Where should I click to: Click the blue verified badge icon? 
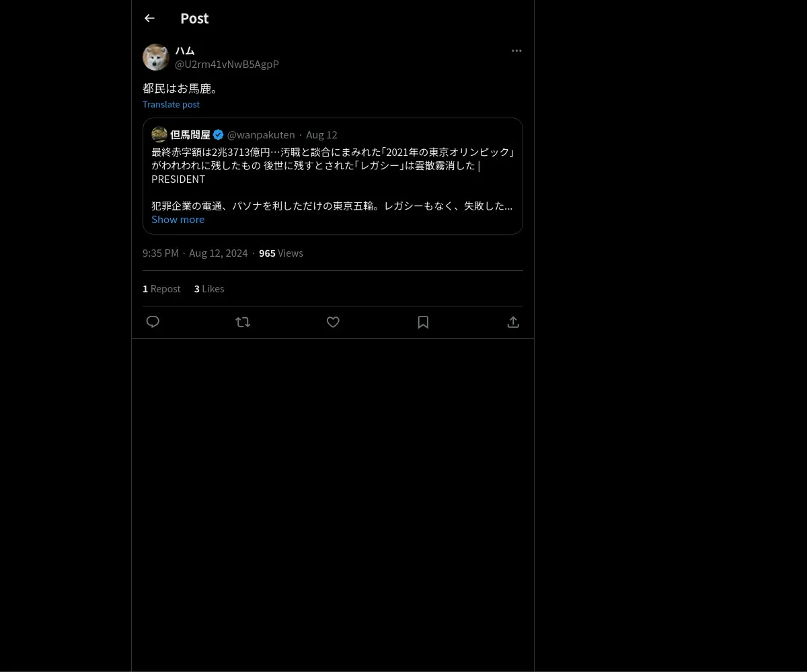219,134
